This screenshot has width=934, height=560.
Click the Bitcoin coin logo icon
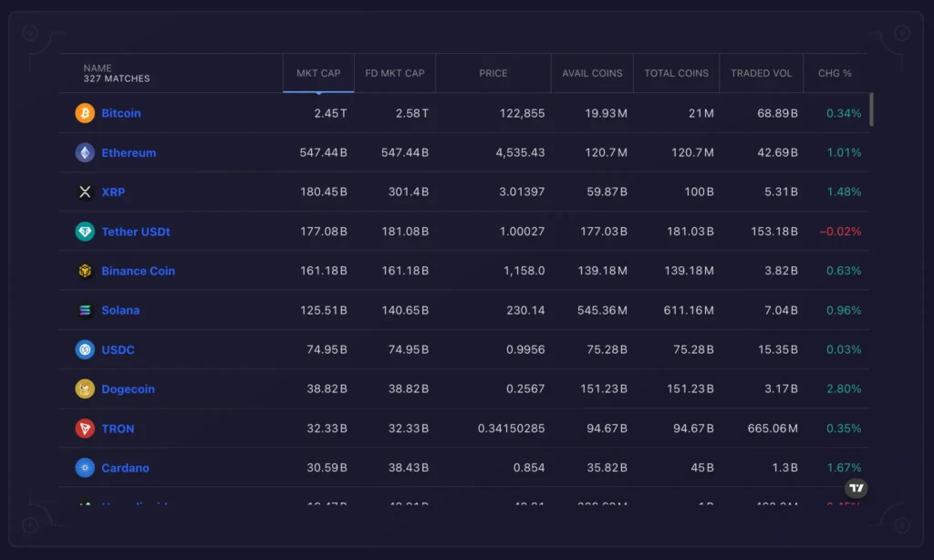[85, 113]
